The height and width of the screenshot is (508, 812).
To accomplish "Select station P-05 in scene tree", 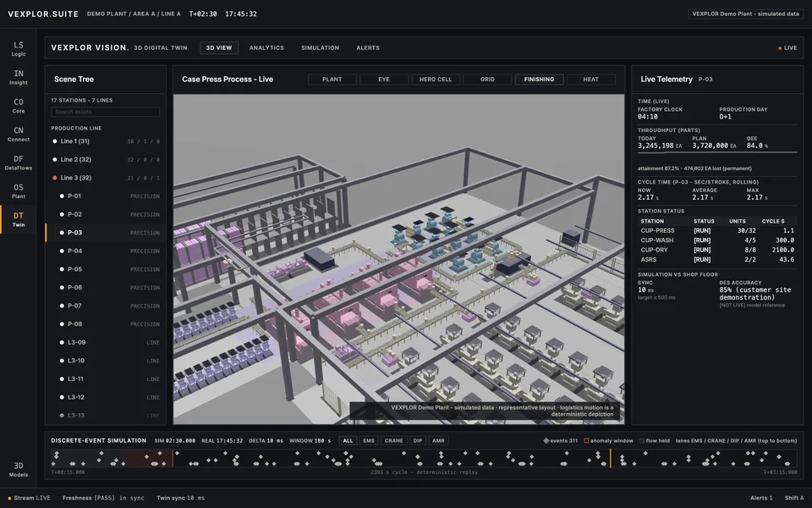I will point(106,269).
